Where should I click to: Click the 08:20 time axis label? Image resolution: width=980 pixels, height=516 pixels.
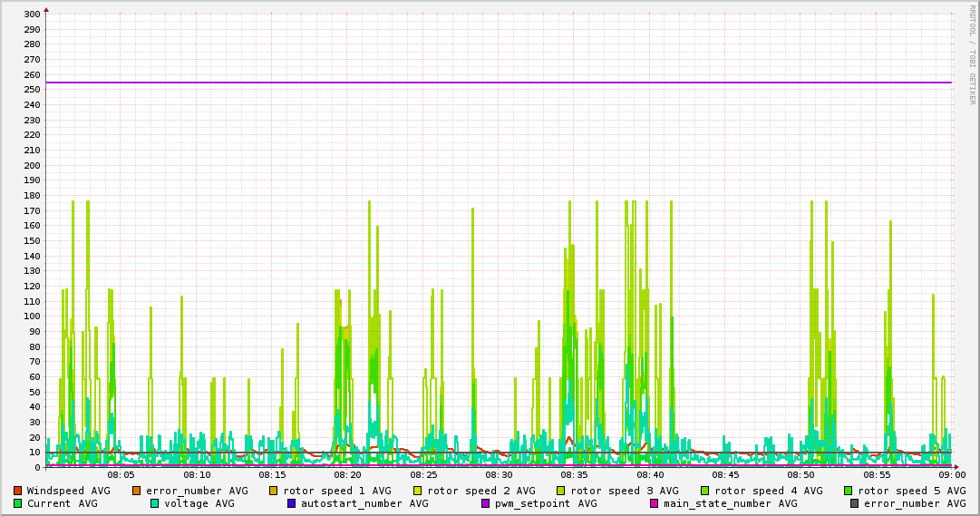pos(347,475)
